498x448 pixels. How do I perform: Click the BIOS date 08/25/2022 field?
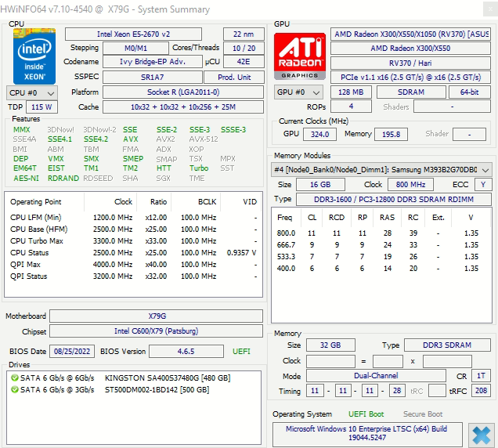click(x=72, y=352)
